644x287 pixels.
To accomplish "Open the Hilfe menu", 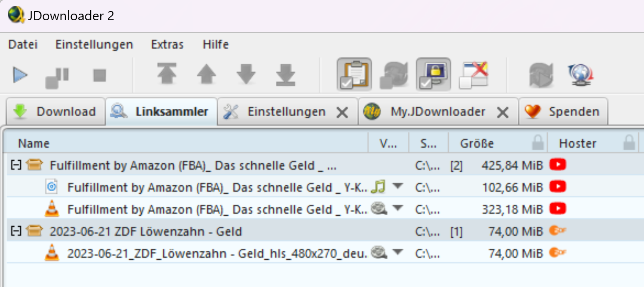I will (x=216, y=44).
